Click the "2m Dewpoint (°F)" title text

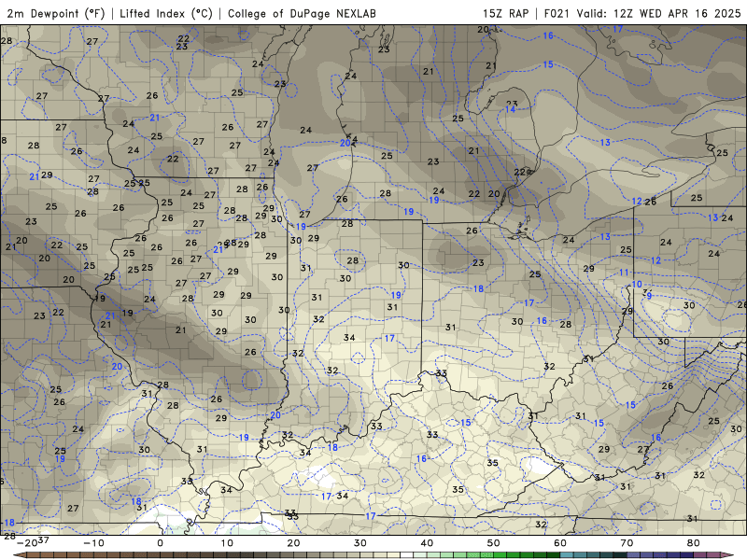tap(56, 14)
